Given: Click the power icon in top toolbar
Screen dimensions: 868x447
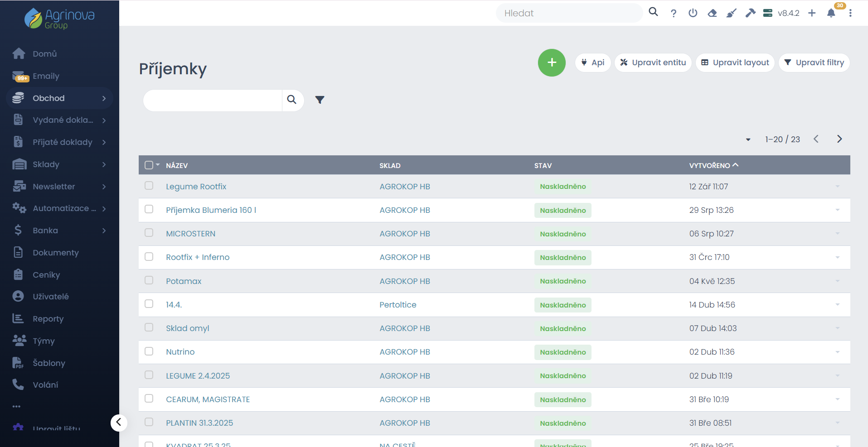Looking at the screenshot, I should pyautogui.click(x=693, y=13).
